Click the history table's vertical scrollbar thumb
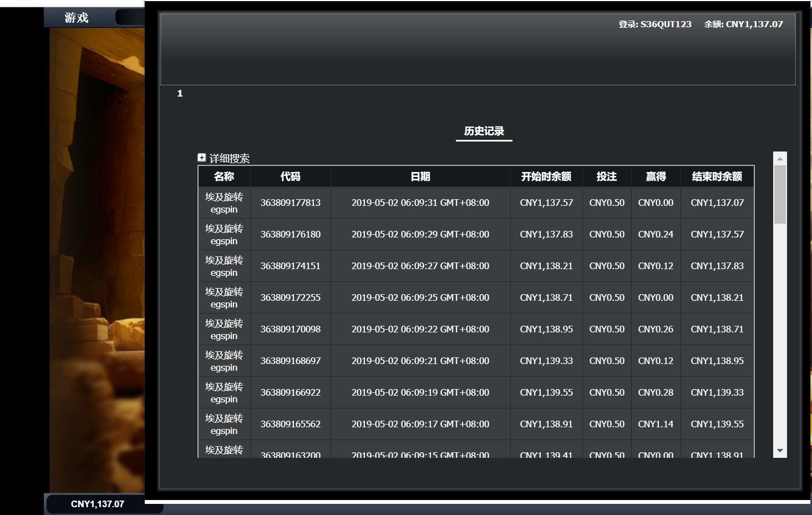Viewport: 812px width, 515px height. point(780,194)
